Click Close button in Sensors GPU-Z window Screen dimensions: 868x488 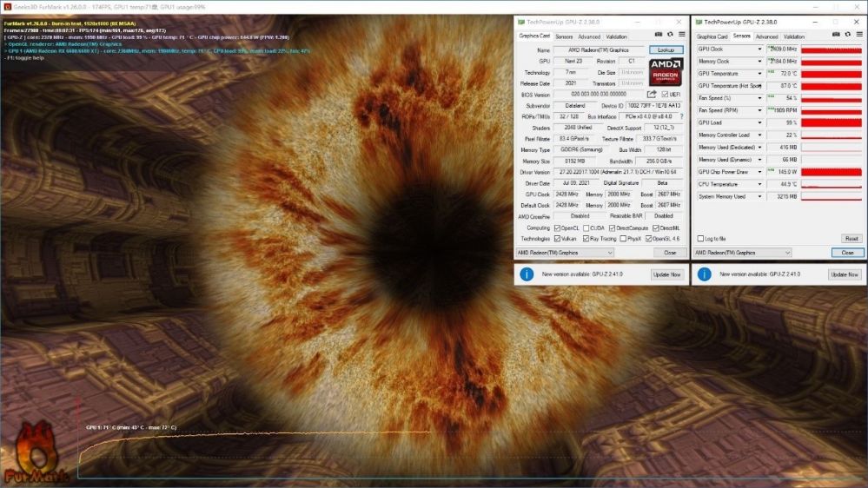(x=847, y=253)
